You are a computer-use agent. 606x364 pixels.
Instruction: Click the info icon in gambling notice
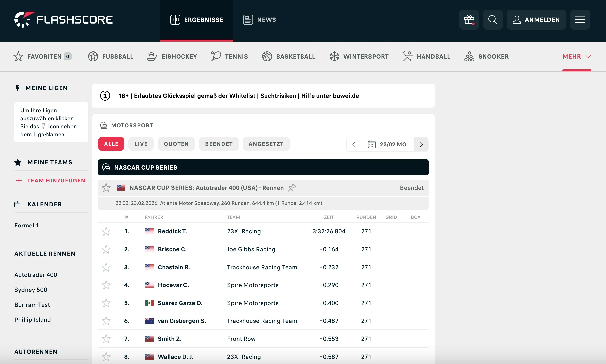[x=105, y=96]
